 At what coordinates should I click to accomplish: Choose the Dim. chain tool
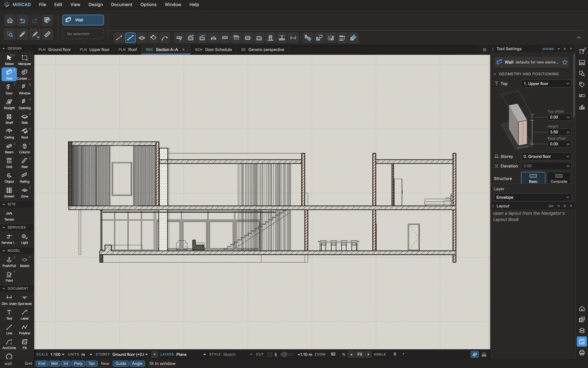9,300
